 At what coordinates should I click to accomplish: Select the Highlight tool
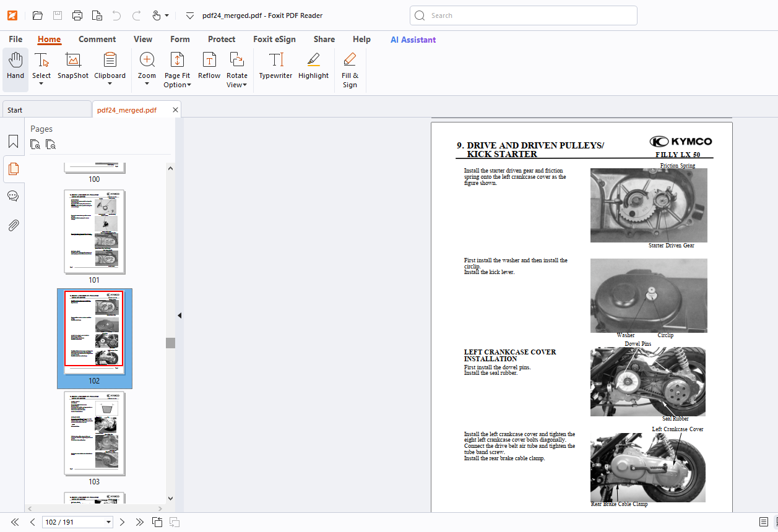point(313,66)
